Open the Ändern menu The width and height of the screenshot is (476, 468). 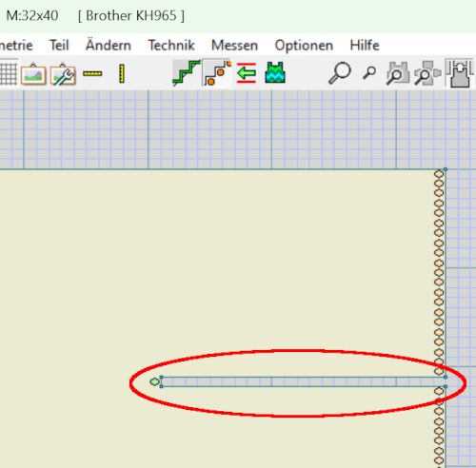(x=109, y=45)
